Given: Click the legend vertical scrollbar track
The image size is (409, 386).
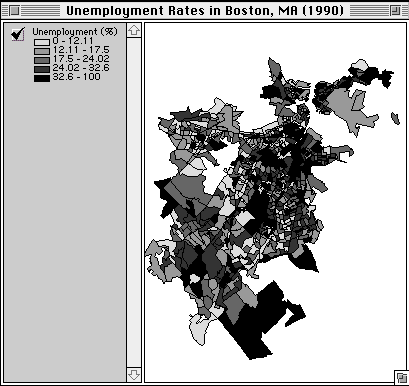Looking at the screenshot, I should (x=134, y=203).
